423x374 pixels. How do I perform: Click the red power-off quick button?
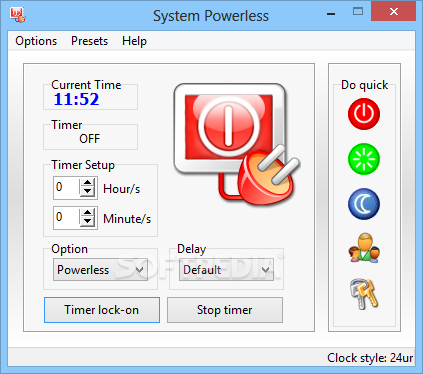[364, 114]
